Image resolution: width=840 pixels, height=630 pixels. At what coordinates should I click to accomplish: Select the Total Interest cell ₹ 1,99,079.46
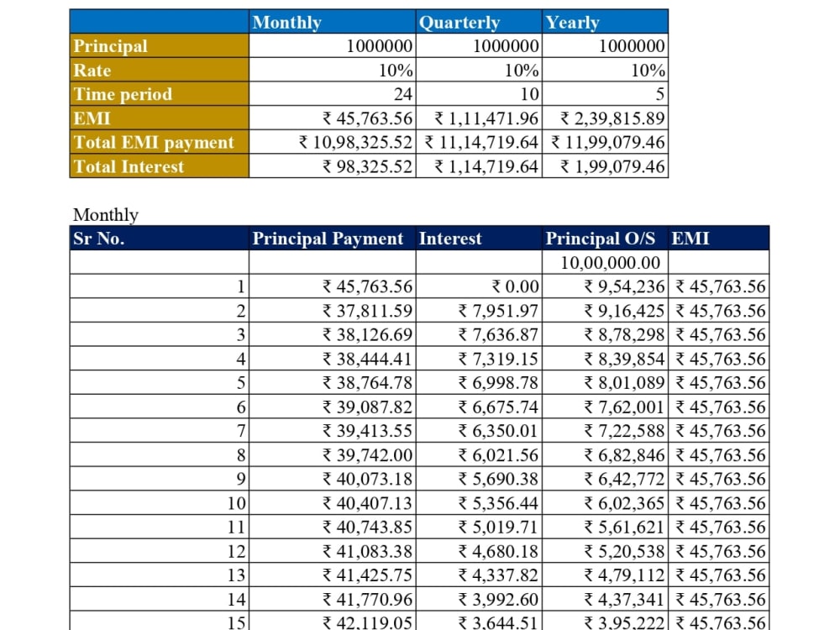click(606, 166)
